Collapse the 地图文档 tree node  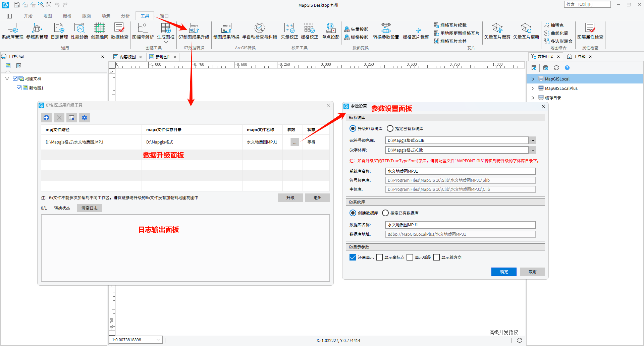[7, 79]
